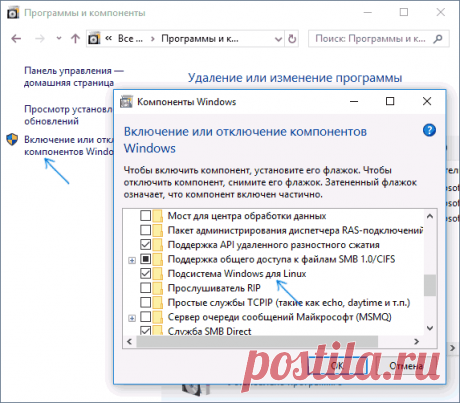
Task: Click the address bar control panel icon
Action: (x=94, y=39)
